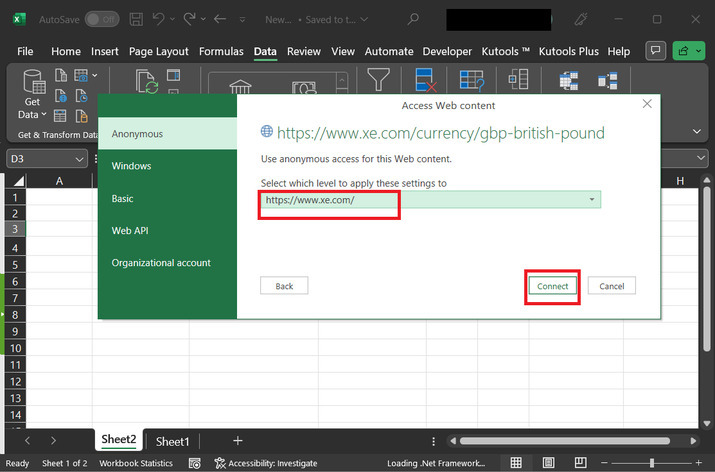Add a new sheet with plus

pos(238,441)
